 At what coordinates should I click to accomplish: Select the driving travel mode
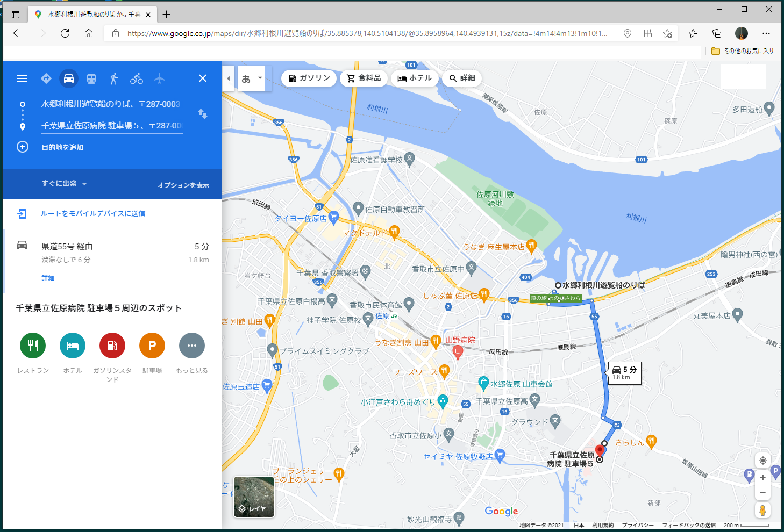click(x=69, y=78)
